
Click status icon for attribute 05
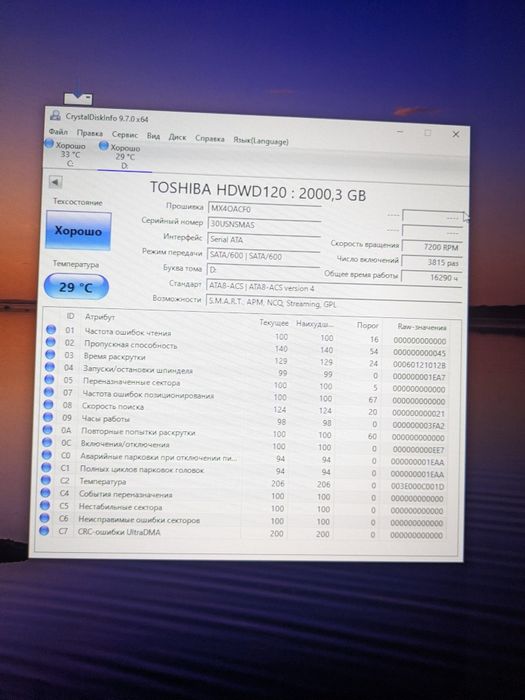(49, 379)
